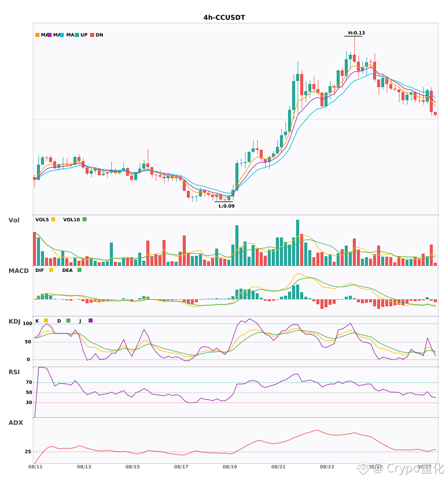
Task: Click the 08/19 date label
Action: [230, 467]
